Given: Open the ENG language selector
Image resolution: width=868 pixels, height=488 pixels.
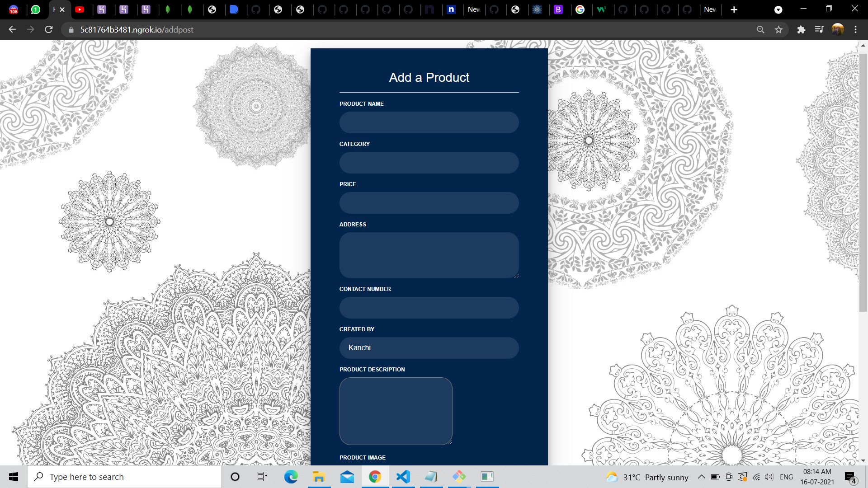Looking at the screenshot, I should 787,477.
